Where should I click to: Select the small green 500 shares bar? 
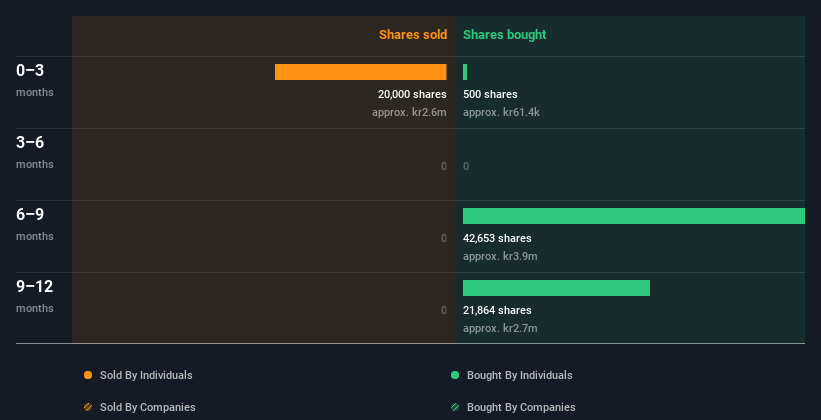pos(465,72)
